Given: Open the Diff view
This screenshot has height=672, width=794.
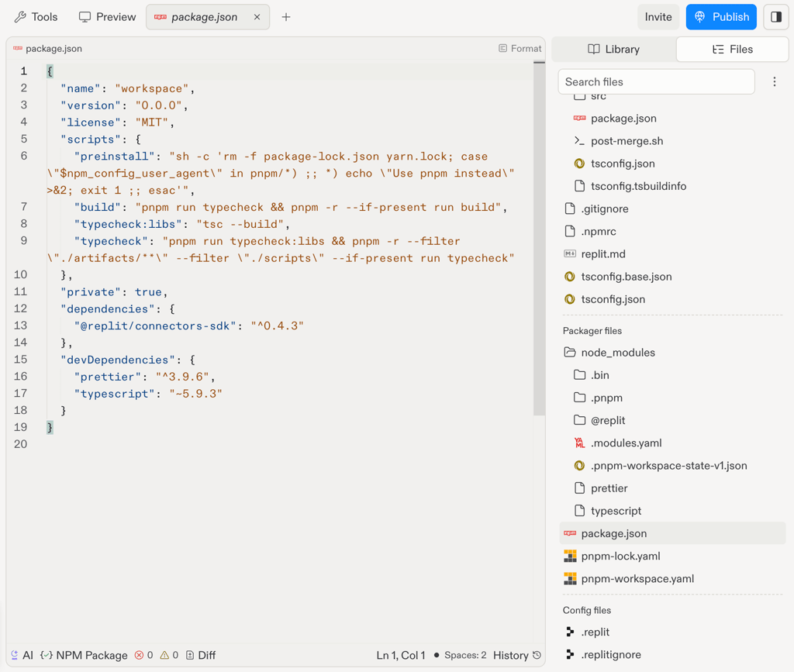Looking at the screenshot, I should pos(201,655).
